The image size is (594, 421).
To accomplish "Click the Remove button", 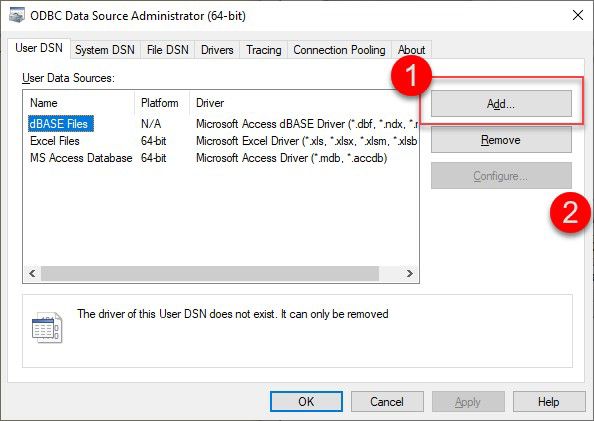I will [x=501, y=140].
